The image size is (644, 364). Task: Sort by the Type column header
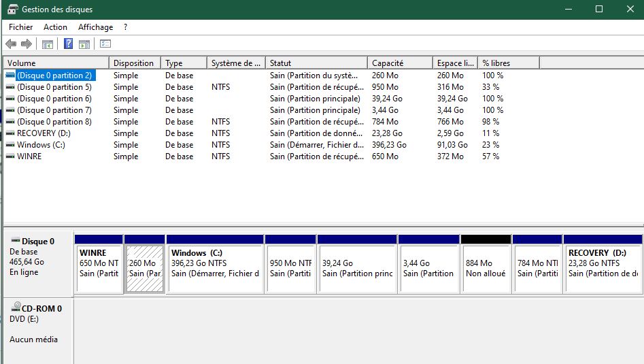(x=184, y=63)
